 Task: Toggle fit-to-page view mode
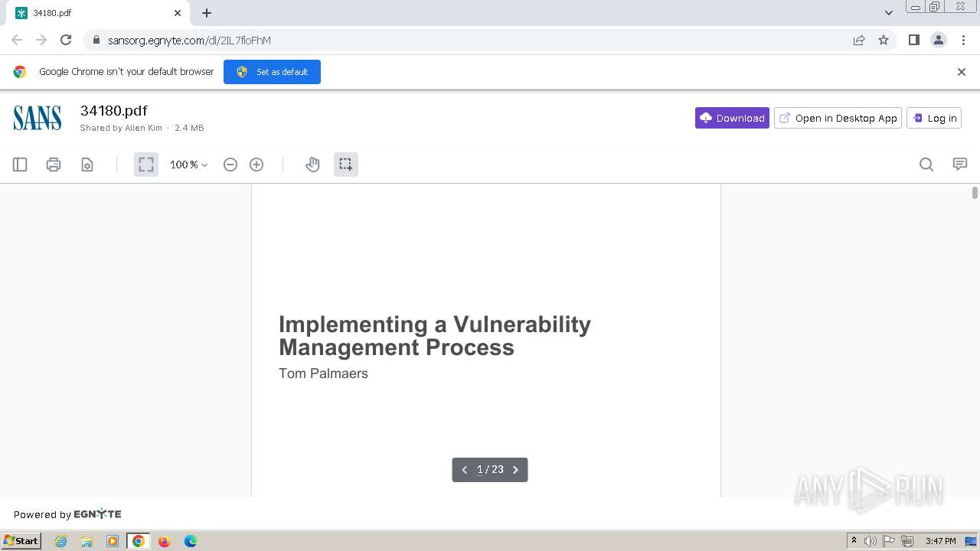click(146, 165)
